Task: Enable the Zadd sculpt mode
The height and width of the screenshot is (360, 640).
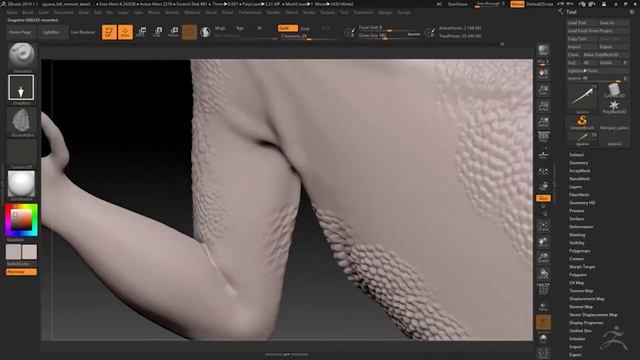Action: (287, 28)
